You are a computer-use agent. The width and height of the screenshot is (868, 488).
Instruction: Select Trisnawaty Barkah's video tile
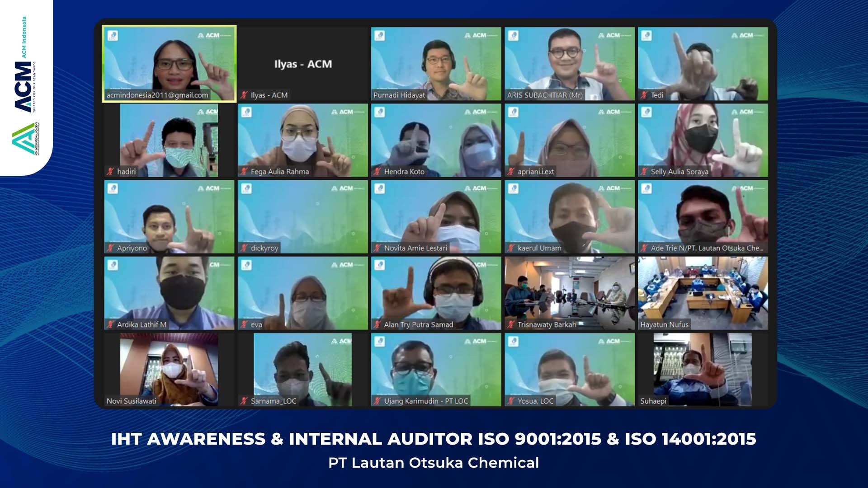[570, 293]
